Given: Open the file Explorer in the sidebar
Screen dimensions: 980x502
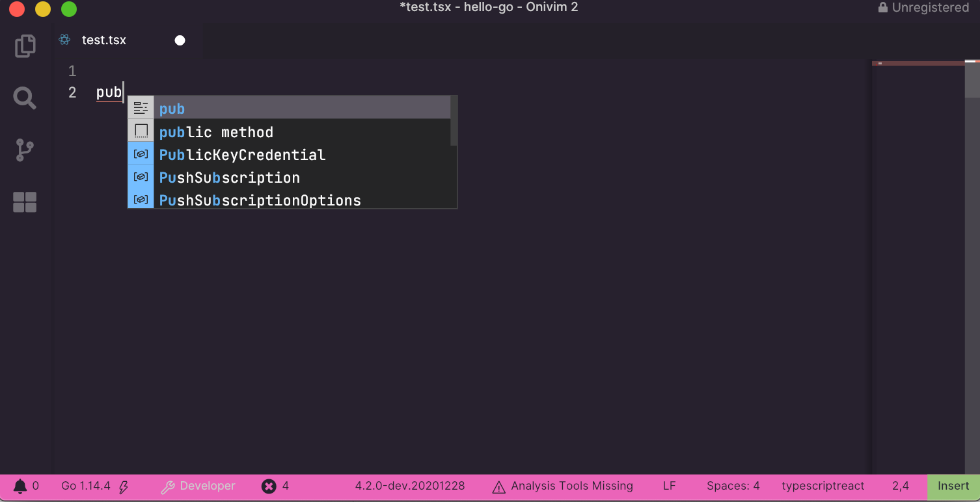Looking at the screenshot, I should point(24,46).
